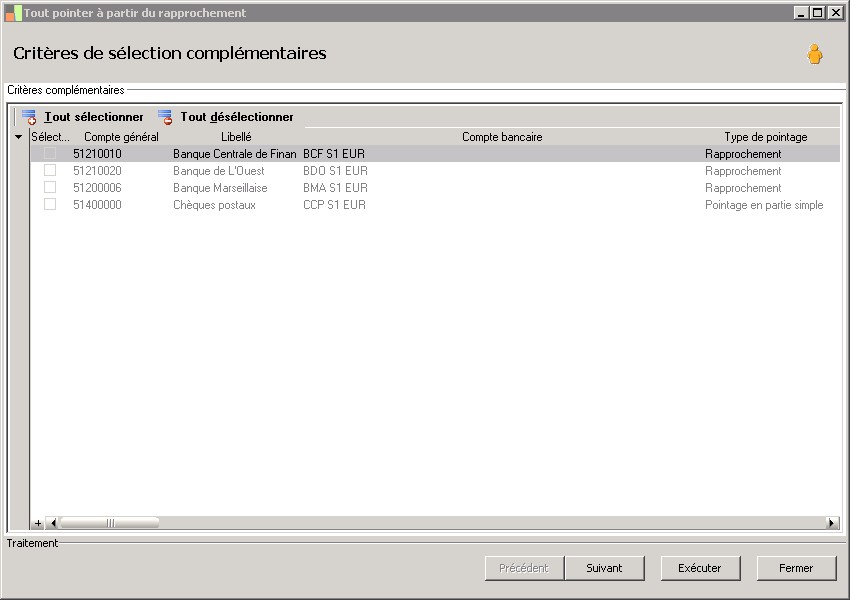
Task: Click the Suivant button
Action: 604,568
